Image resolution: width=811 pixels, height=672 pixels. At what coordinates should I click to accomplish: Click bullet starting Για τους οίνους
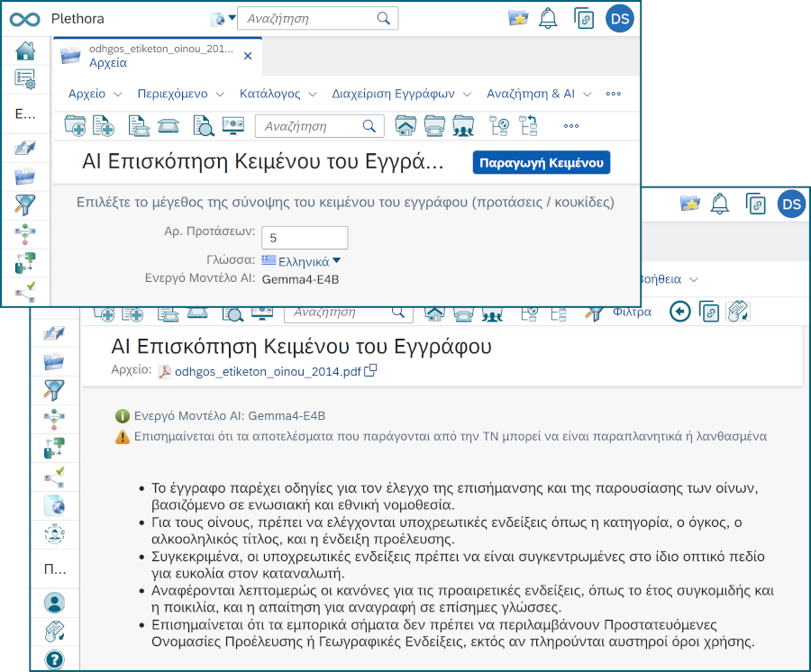pyautogui.click(x=447, y=531)
